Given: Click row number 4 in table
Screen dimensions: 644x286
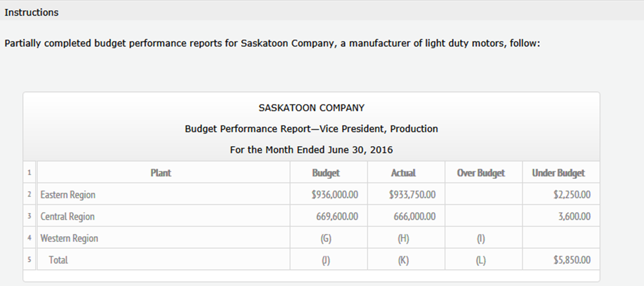Looking at the screenshot, I should (x=29, y=238).
